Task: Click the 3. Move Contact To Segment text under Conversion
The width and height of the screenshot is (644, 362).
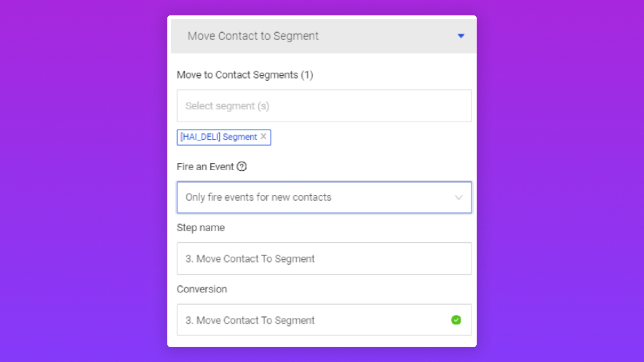Action: pyautogui.click(x=250, y=320)
